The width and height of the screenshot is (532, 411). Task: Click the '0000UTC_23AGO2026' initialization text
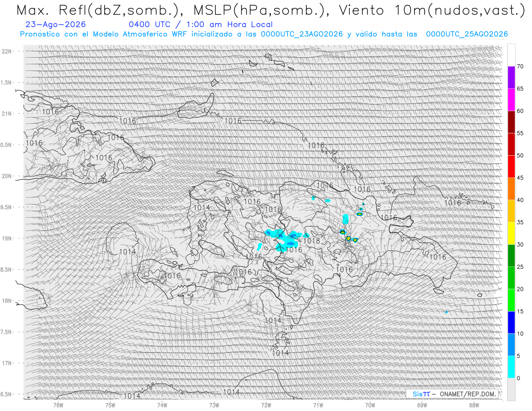click(x=302, y=34)
